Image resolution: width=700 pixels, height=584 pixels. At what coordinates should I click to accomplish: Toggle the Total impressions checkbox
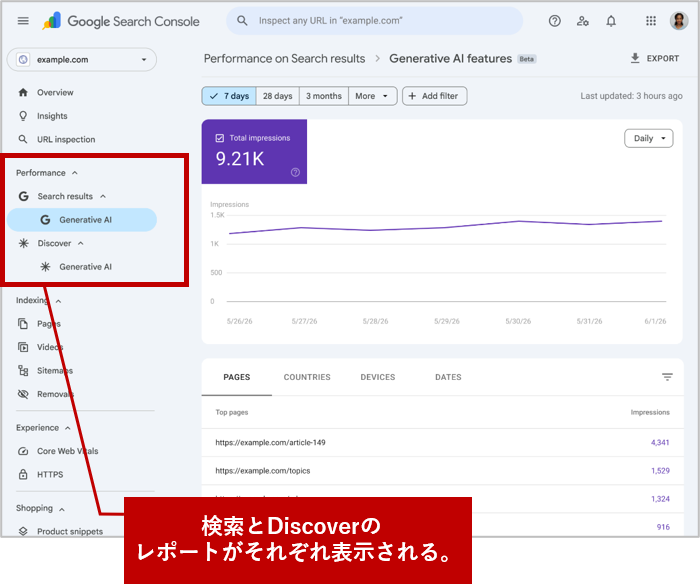point(220,138)
